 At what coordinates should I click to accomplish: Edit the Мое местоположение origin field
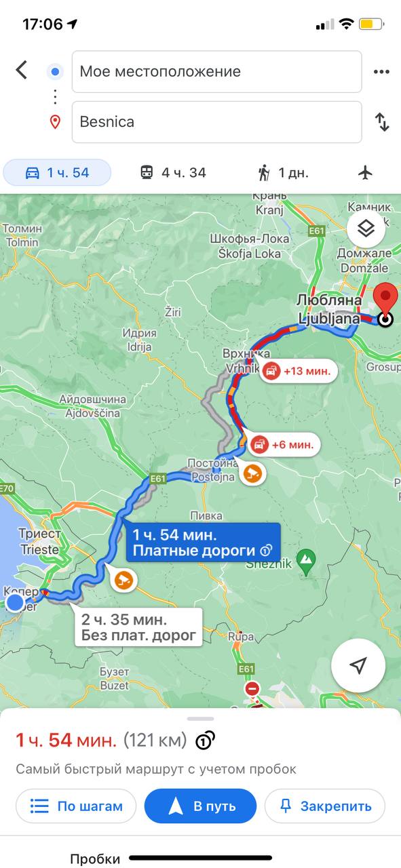coord(216,72)
